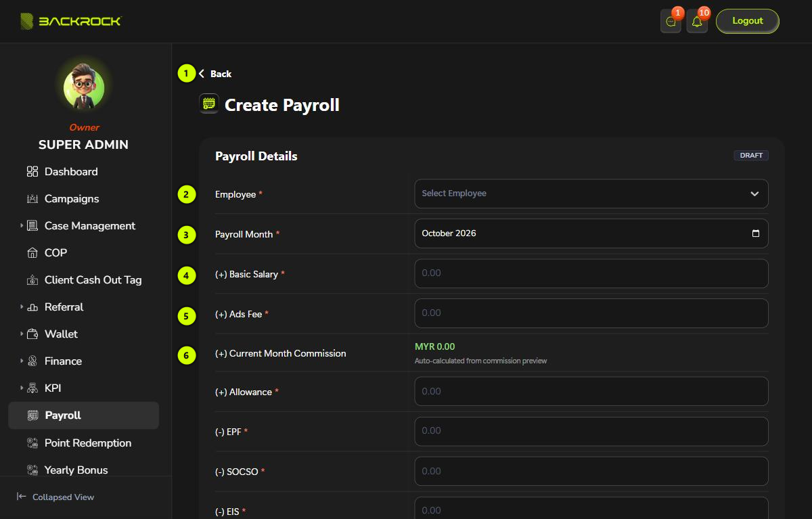Click the Case Management icon

32,226
